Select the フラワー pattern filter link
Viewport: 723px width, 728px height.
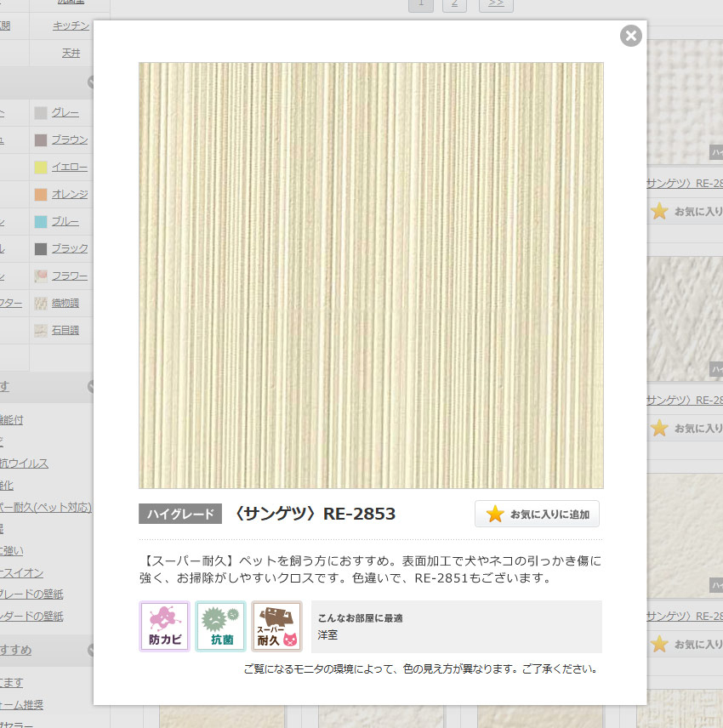tap(70, 276)
